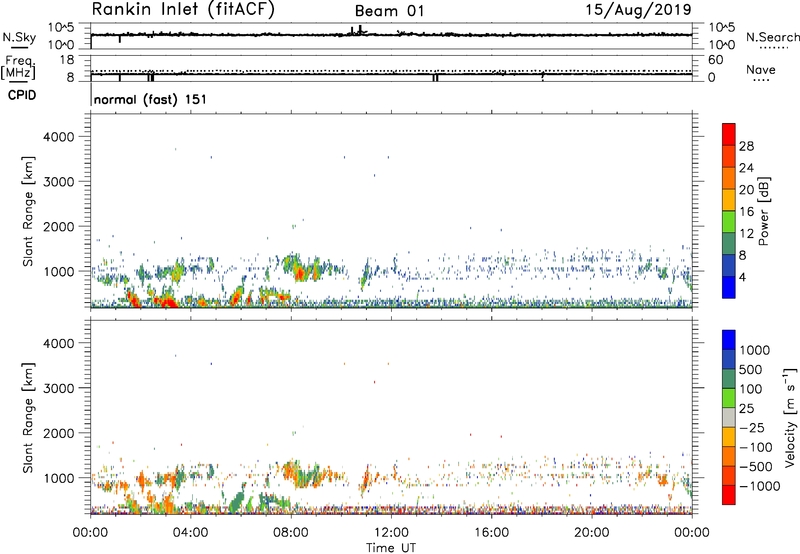Click the 'Rankin Inlet (fitACF)' plot title

coord(183,10)
